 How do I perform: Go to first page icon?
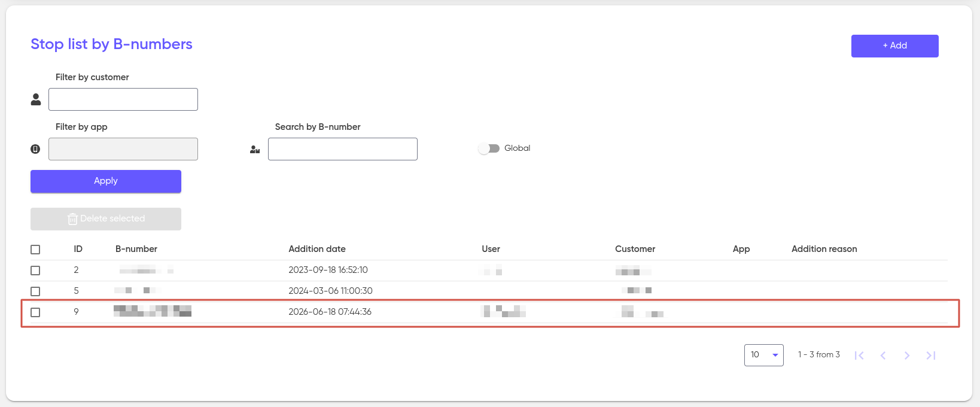859,356
